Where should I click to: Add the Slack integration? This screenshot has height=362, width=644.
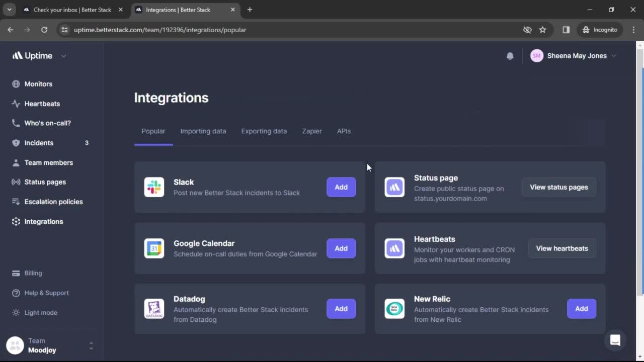tap(341, 187)
